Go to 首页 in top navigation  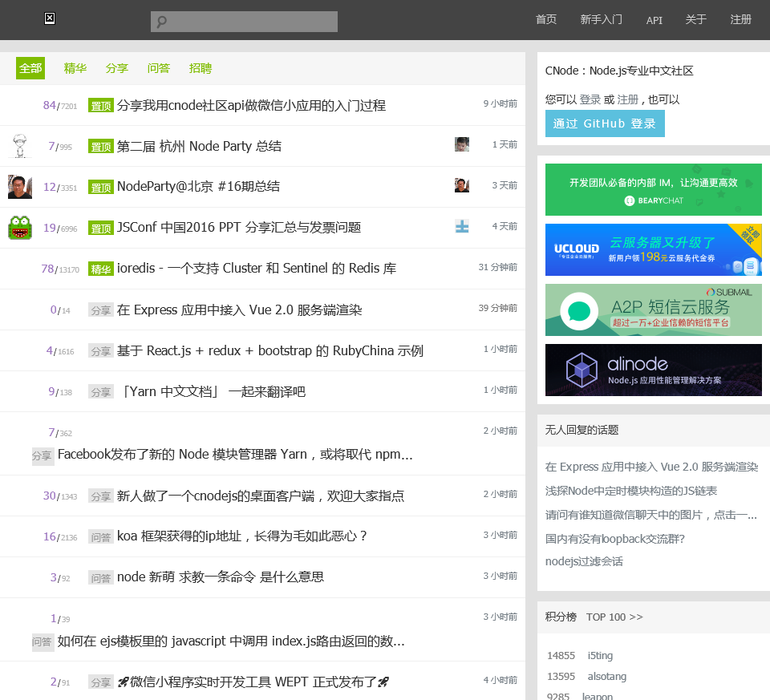click(x=546, y=19)
